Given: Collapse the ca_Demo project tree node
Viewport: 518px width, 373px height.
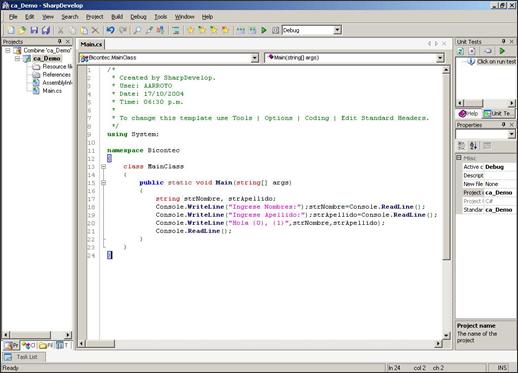Looking at the screenshot, I should click(x=17, y=58).
